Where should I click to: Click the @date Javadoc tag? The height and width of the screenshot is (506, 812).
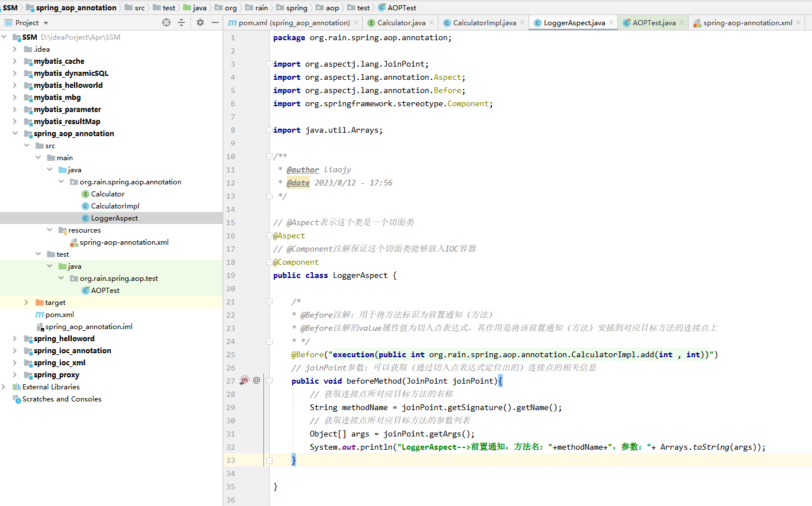[x=298, y=183]
